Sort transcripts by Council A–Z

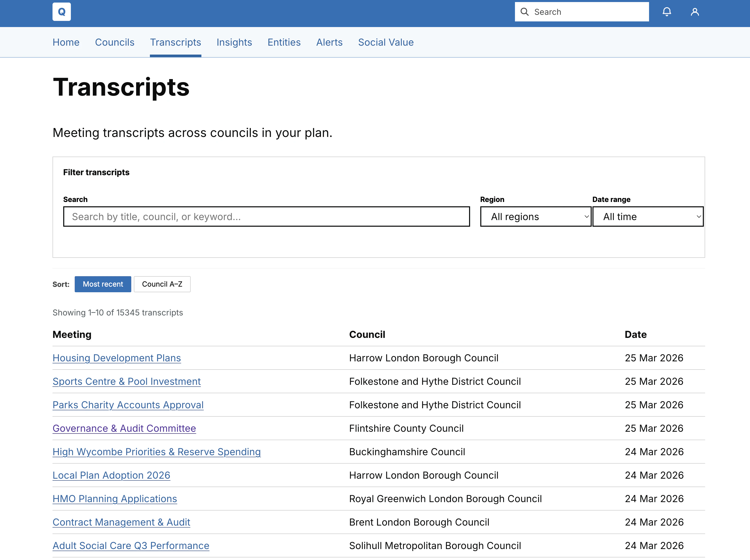coord(162,284)
